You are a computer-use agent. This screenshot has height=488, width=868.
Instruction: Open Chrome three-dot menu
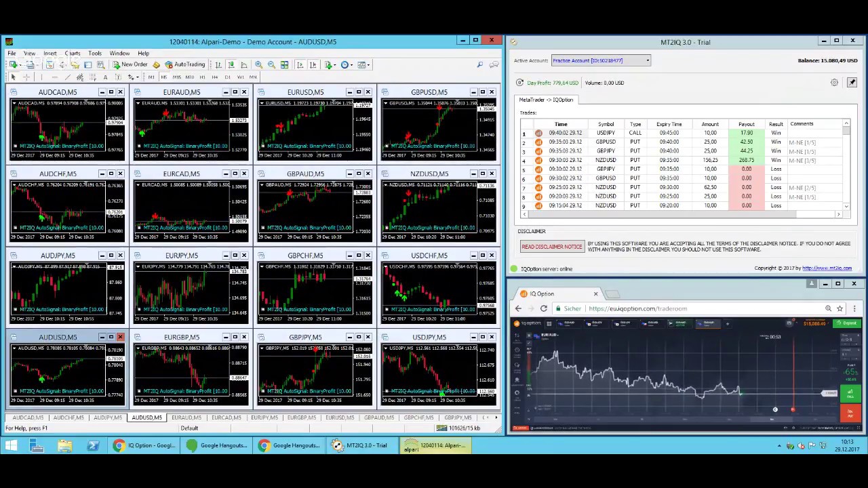(854, 308)
